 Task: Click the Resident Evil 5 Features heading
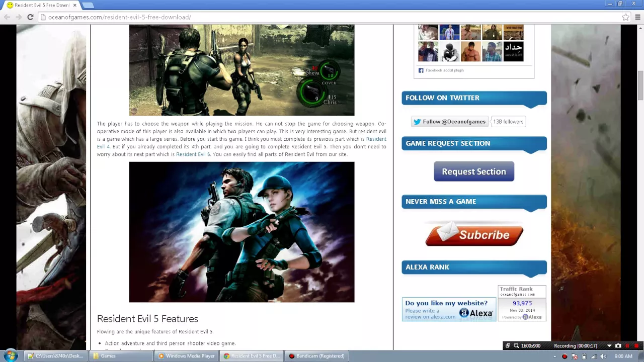pos(147,319)
